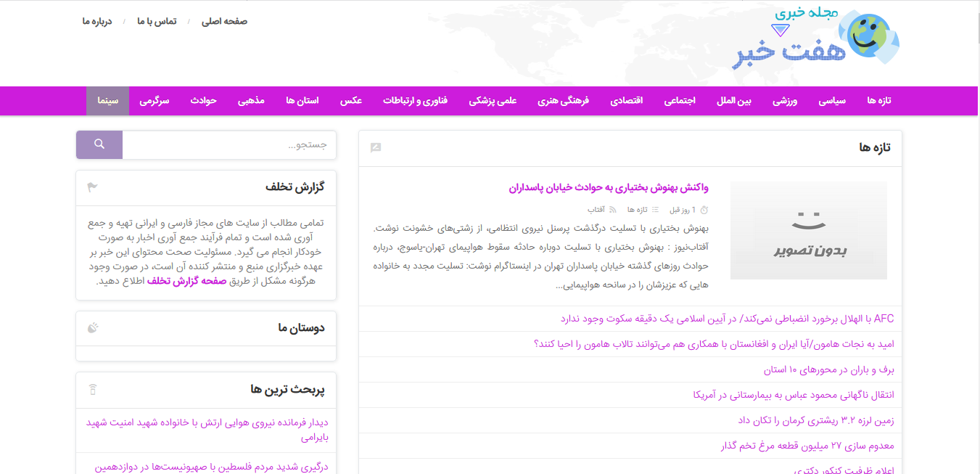Select the عکس menu item
This screenshot has height=474, width=980.
[x=351, y=101]
